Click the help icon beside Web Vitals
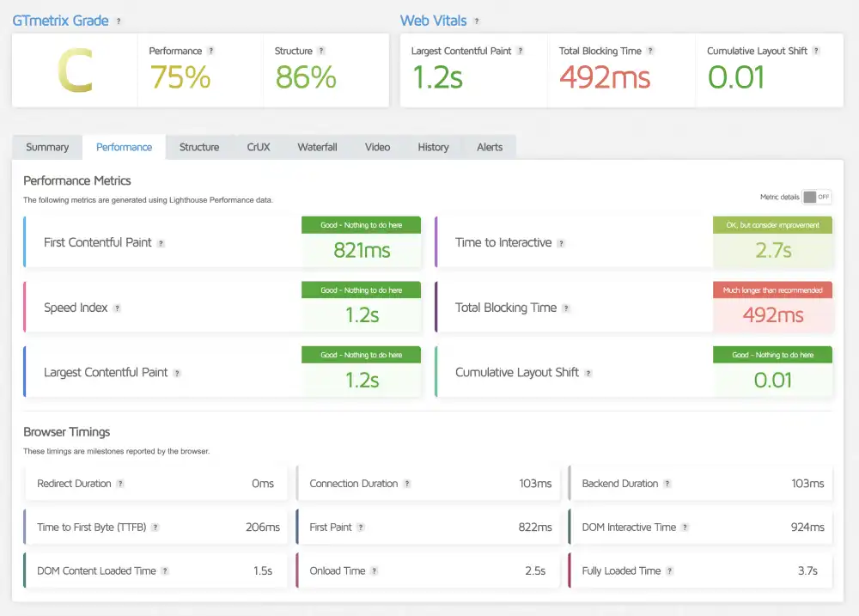Screen dimensions: 859x616 coord(476,20)
